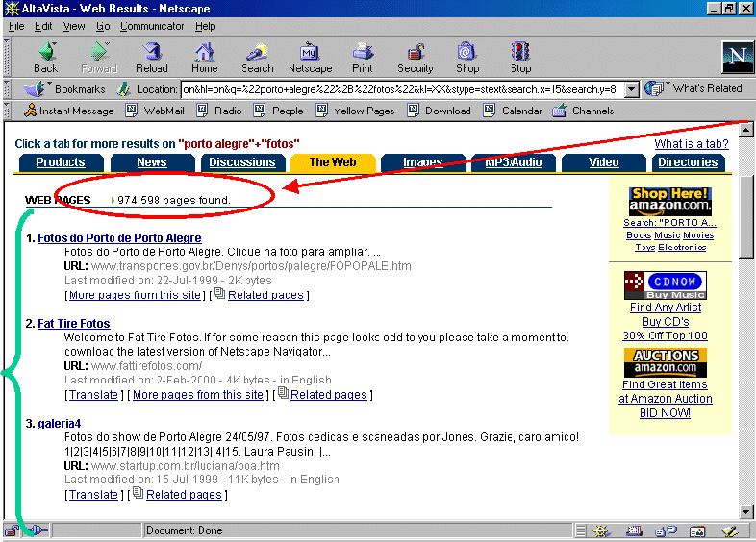Open Address Book icon in component bar
Image resolution: width=756 pixels, height=542 pixels.
[697, 530]
